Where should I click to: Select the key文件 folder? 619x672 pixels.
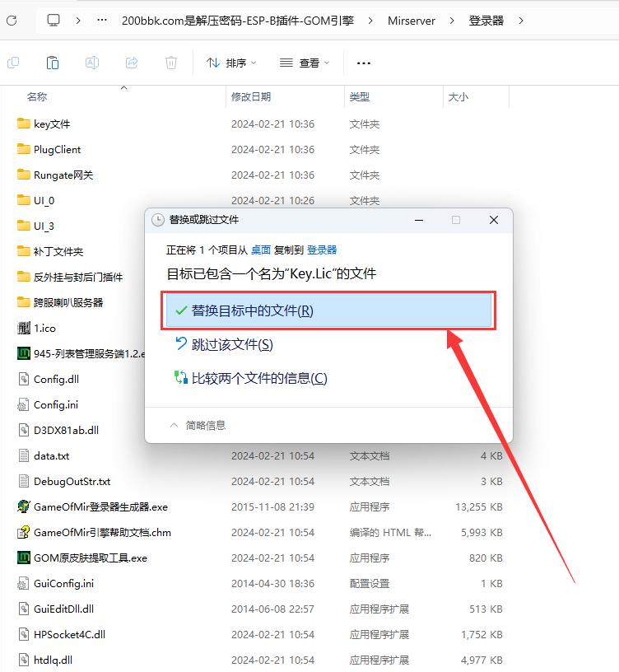[x=44, y=124]
